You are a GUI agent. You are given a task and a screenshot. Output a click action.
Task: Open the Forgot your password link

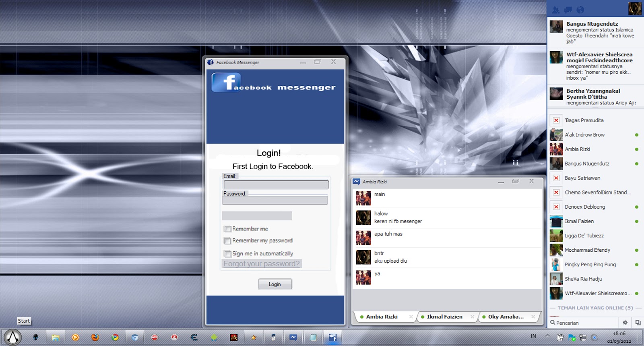pos(262,264)
